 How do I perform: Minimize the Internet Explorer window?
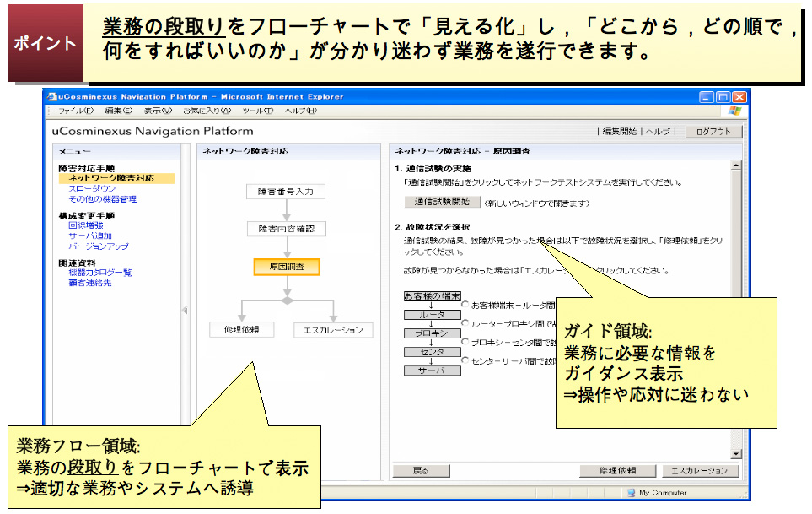tap(707, 97)
